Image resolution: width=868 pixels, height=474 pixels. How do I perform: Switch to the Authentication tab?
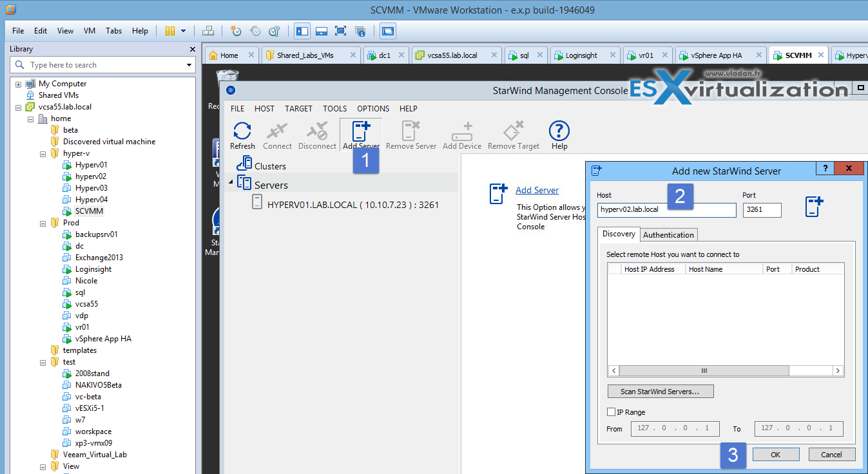(668, 235)
